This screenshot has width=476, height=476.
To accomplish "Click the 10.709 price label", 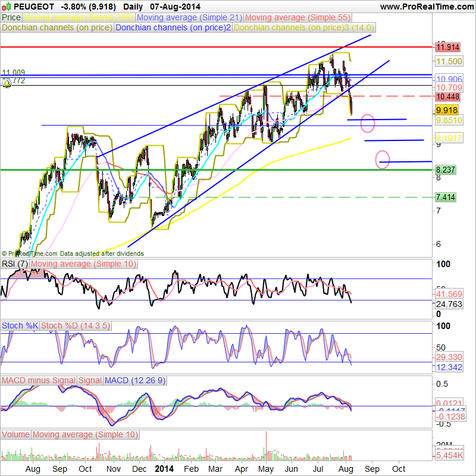I will tap(449, 87).
